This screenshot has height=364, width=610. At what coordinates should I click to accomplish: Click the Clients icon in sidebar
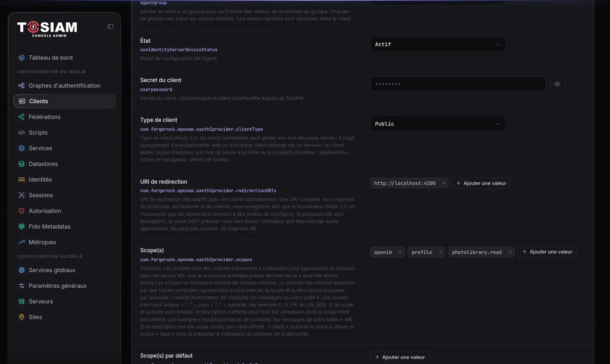(22, 101)
